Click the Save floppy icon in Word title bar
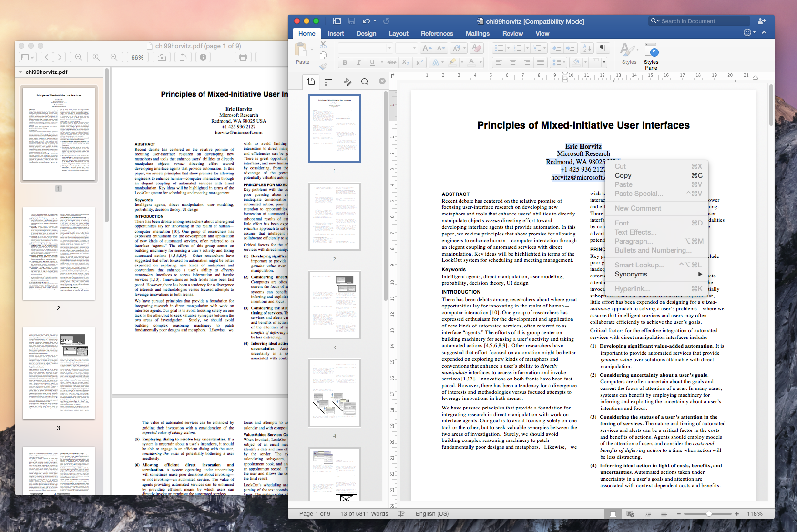Viewport: 797px width, 532px height. tap(352, 21)
